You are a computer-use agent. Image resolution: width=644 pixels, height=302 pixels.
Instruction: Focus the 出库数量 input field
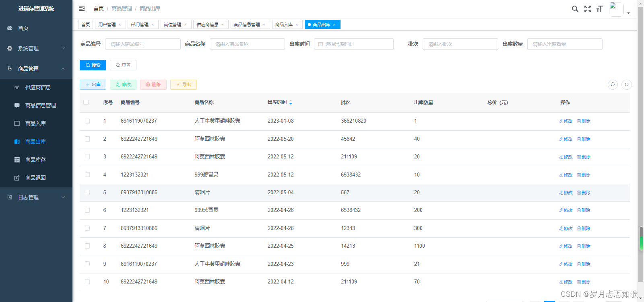[565, 44]
